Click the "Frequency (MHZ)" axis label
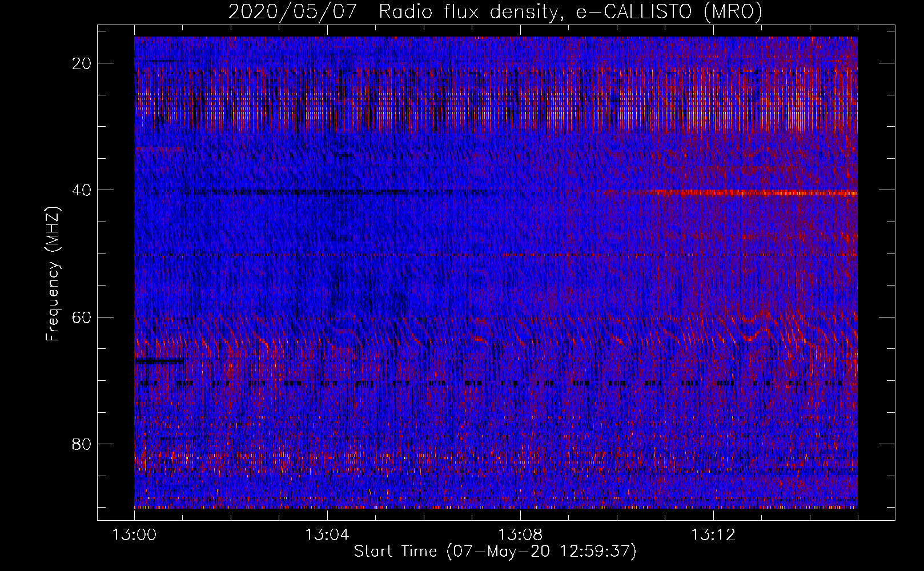924x571 pixels. pyautogui.click(x=53, y=274)
